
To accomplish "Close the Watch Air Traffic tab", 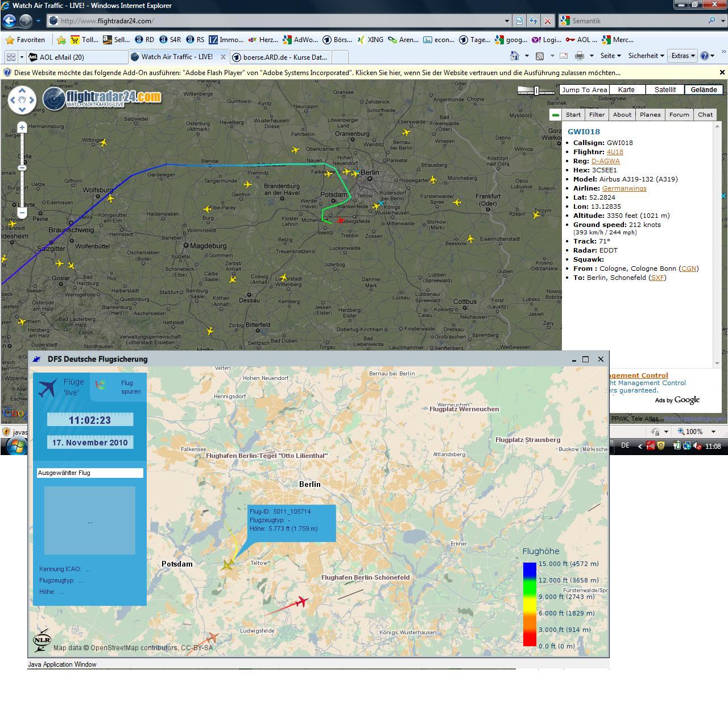I will pos(223,57).
